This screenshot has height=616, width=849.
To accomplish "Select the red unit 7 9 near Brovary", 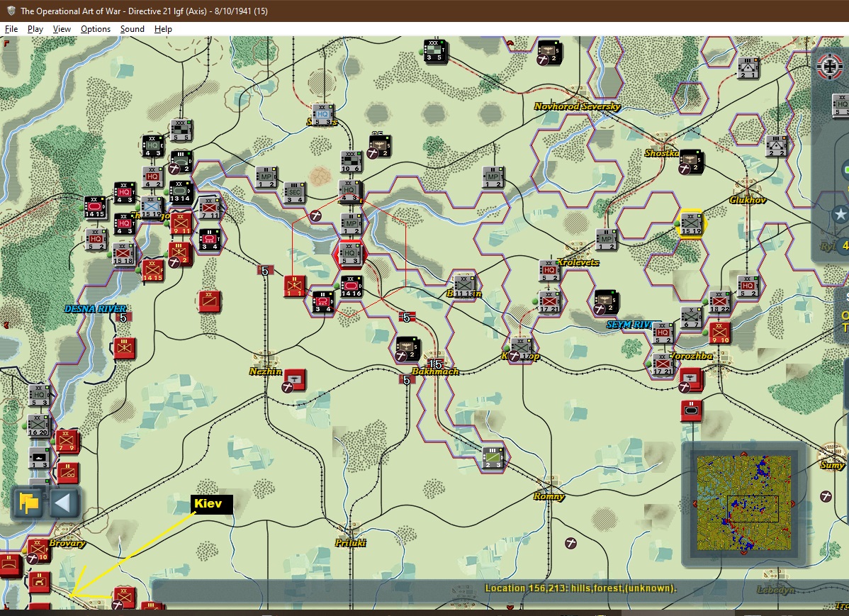I will coord(68,442).
